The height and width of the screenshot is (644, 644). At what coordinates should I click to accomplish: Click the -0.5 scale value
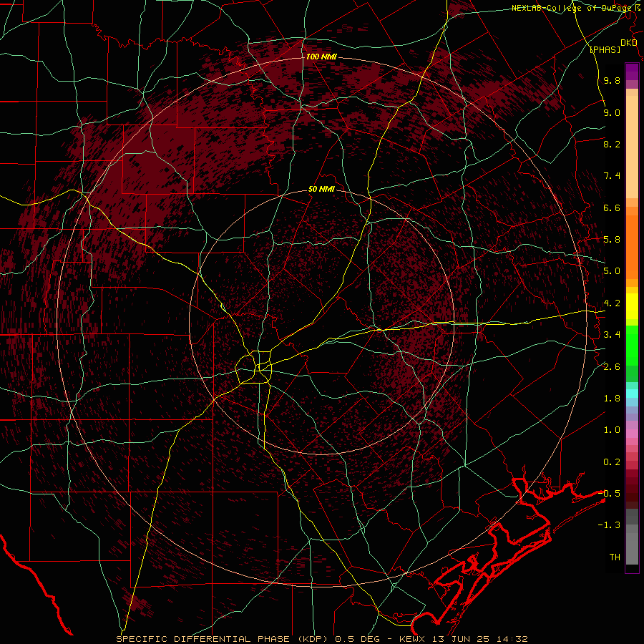click(609, 494)
